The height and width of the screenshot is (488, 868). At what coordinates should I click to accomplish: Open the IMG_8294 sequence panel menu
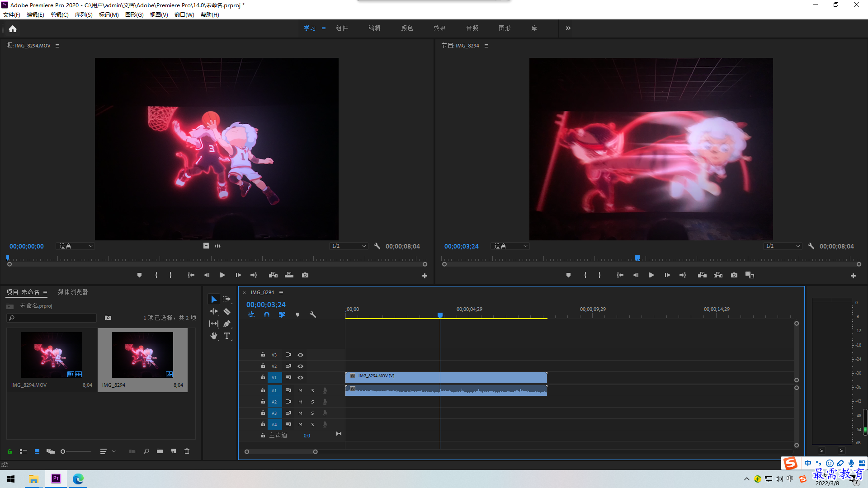coord(281,292)
